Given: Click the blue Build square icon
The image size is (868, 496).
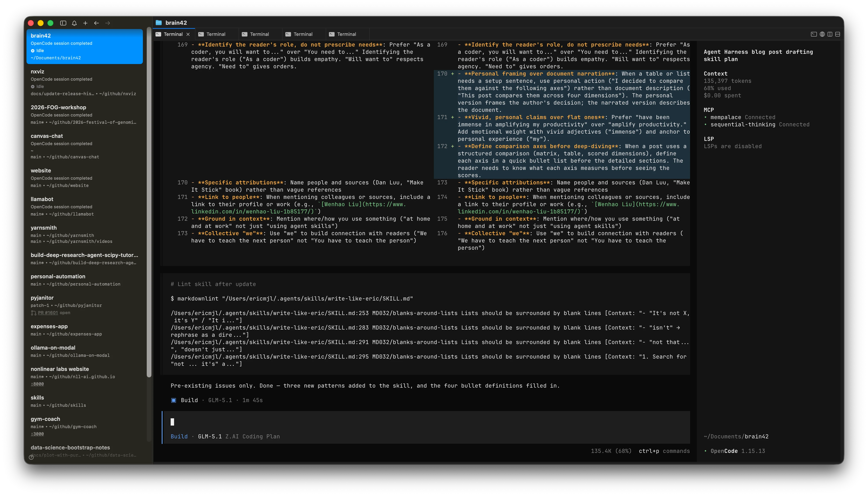Looking at the screenshot, I should coord(173,400).
